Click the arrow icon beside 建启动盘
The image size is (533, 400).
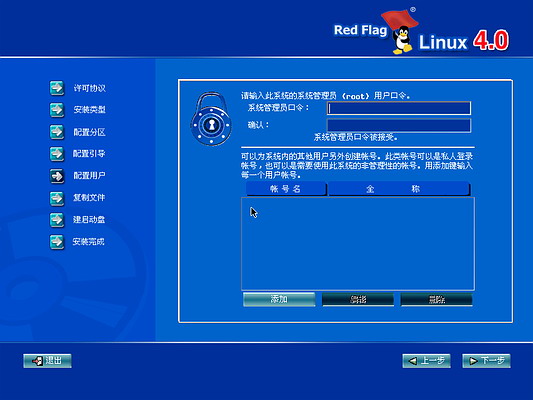tap(57, 220)
